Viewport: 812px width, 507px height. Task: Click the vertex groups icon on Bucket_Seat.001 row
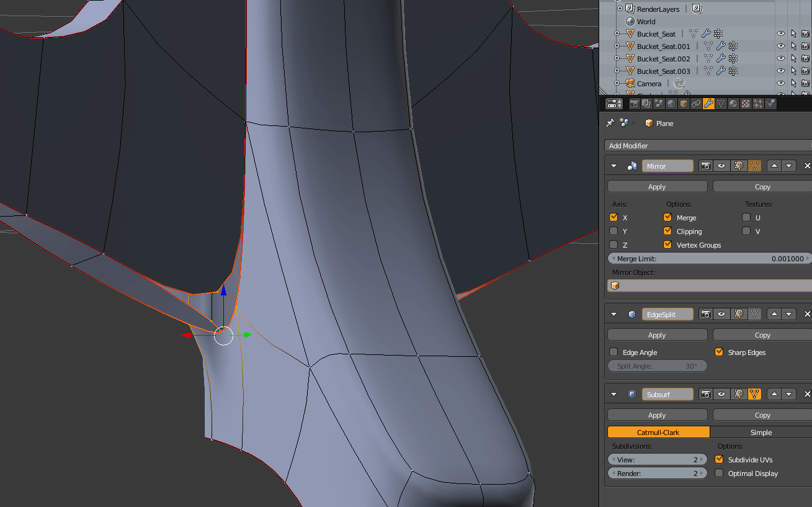click(733, 46)
